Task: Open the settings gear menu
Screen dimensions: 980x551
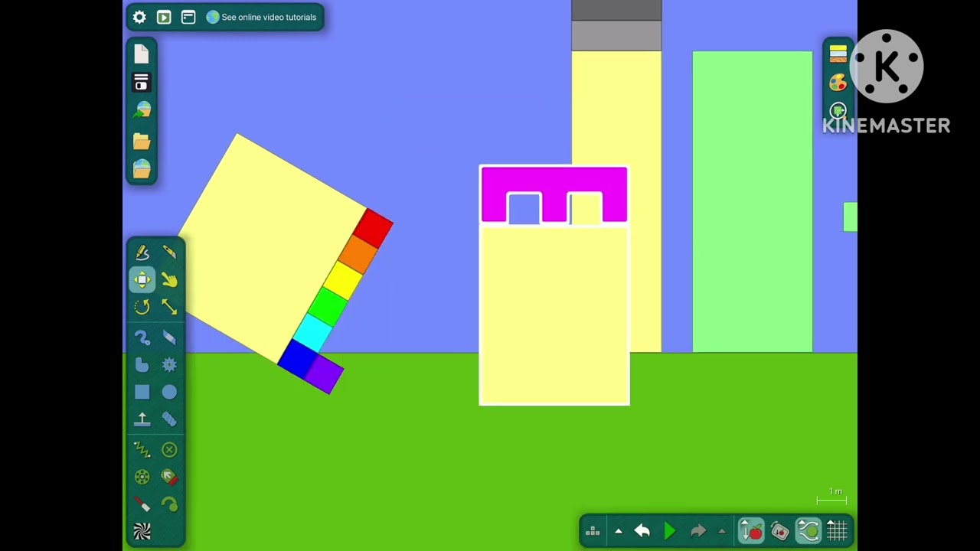Action: click(139, 17)
